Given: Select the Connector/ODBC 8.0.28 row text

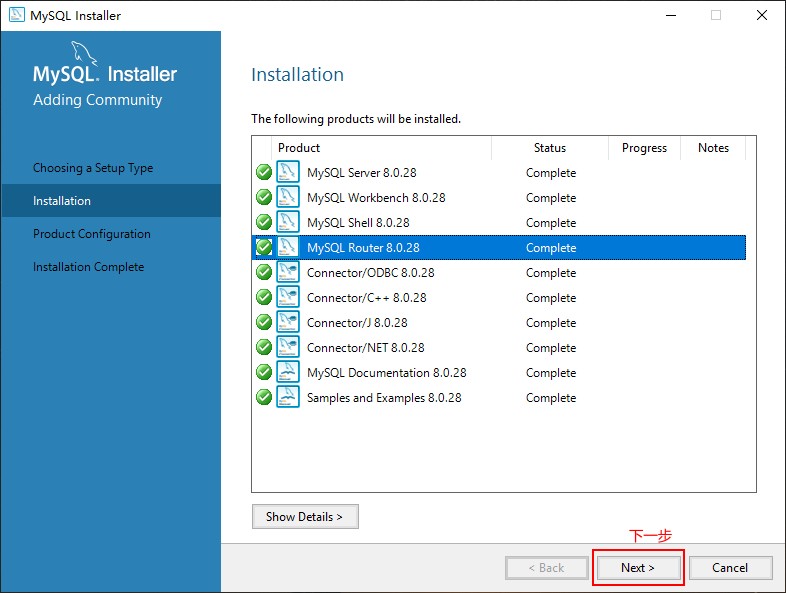Looking at the screenshot, I should click(x=371, y=273).
